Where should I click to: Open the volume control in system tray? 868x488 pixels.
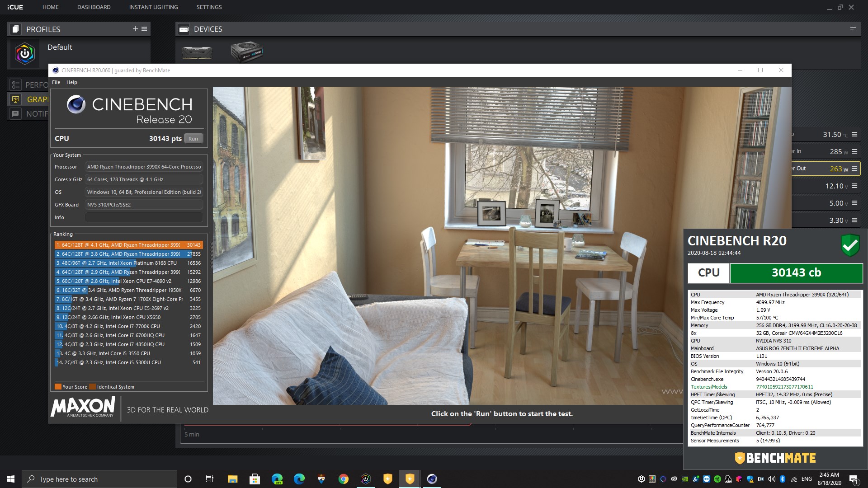tap(772, 479)
